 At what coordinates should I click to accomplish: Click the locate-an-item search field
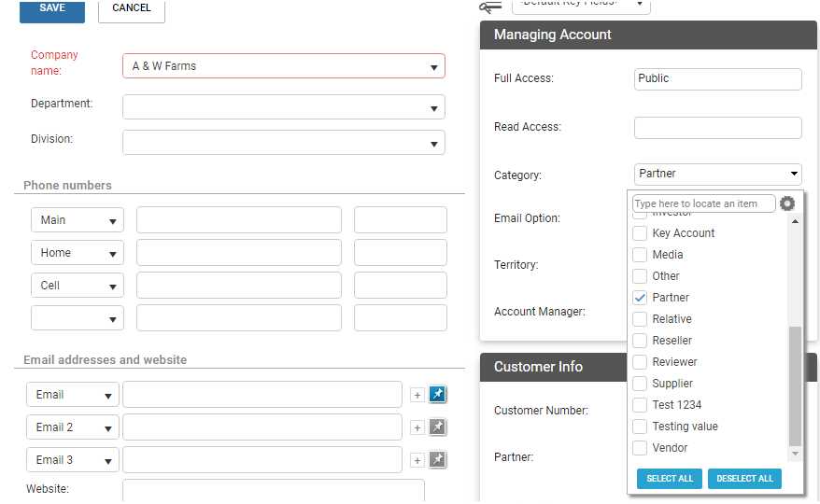pyautogui.click(x=703, y=203)
